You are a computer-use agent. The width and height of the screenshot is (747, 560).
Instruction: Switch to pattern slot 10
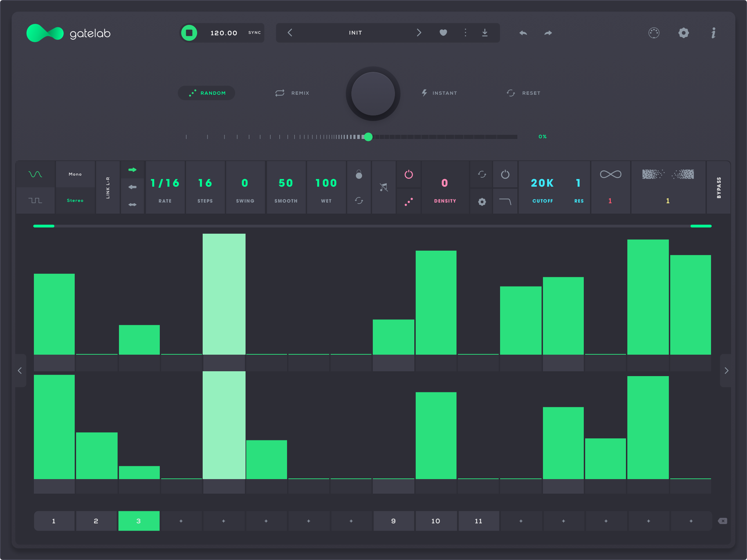436,521
